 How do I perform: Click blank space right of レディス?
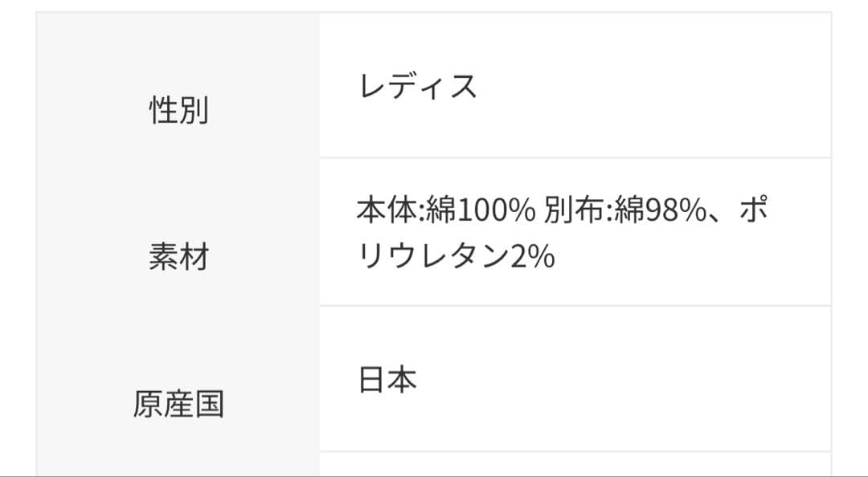(x=643, y=85)
